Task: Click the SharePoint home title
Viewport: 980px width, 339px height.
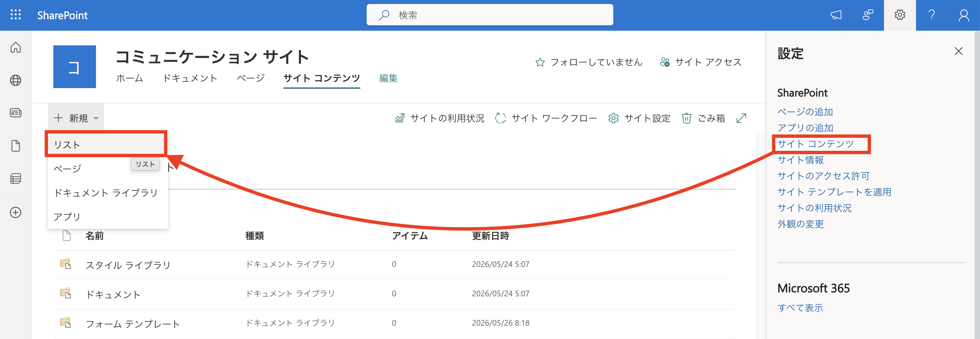Action: point(62,15)
